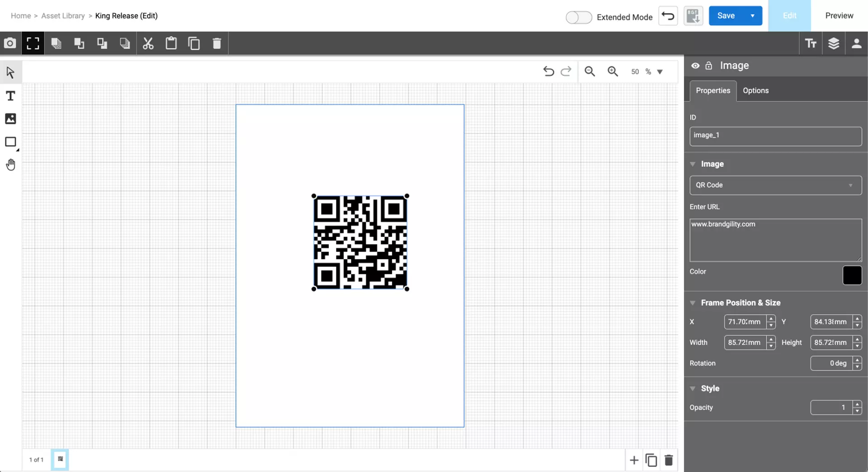Switch to Preview mode tab
This screenshot has width=868, height=472.
(839, 16)
